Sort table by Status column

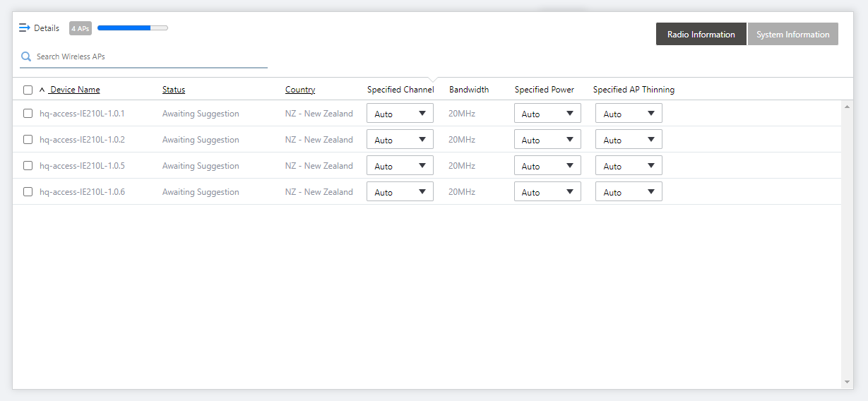click(x=174, y=90)
